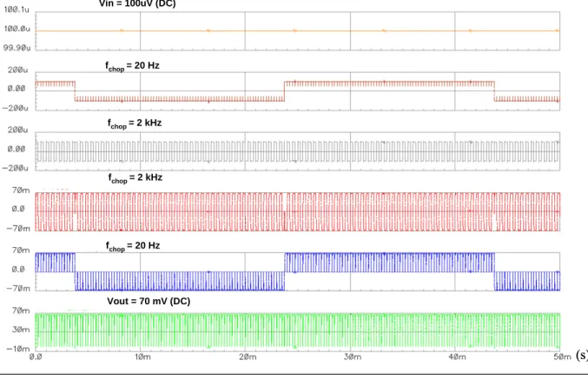Select the orange Vin DC trace line
Image resolution: width=588 pixels, height=380 pixels.
pyautogui.click(x=298, y=30)
